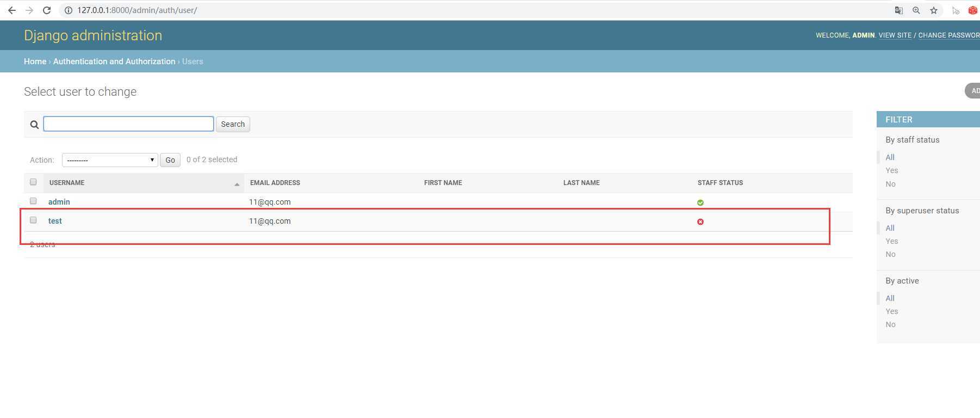The width and height of the screenshot is (980, 418).
Task: Sort by the STAFF STATUS column header
Action: [720, 183]
